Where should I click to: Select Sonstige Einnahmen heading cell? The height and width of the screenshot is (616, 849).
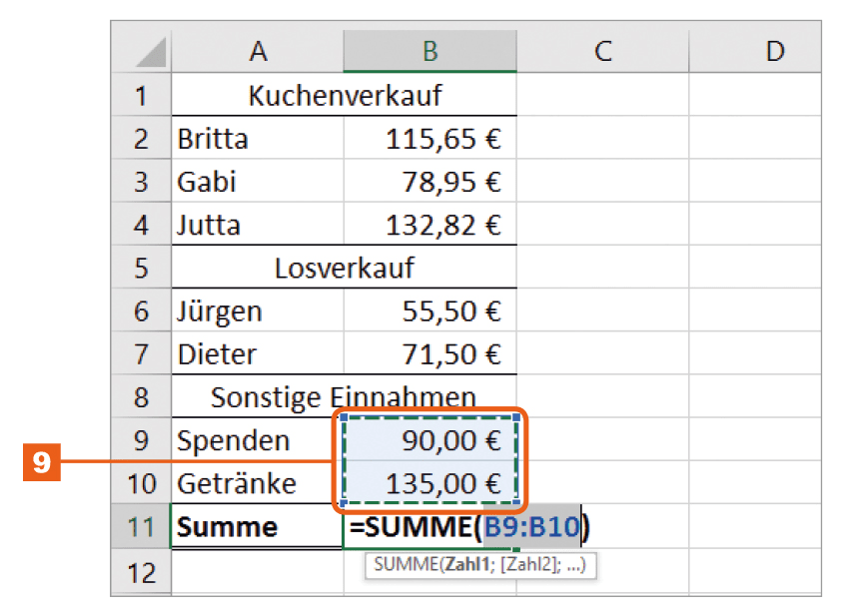[x=345, y=397]
